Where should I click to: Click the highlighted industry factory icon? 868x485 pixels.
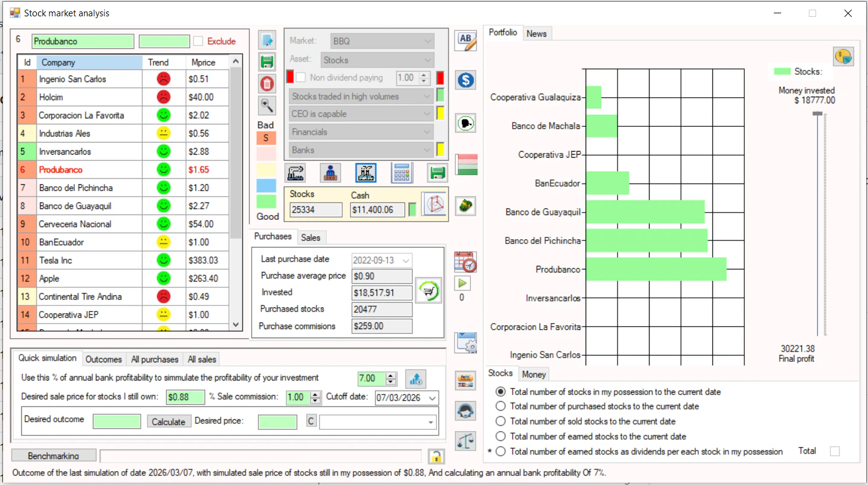pyautogui.click(x=366, y=173)
